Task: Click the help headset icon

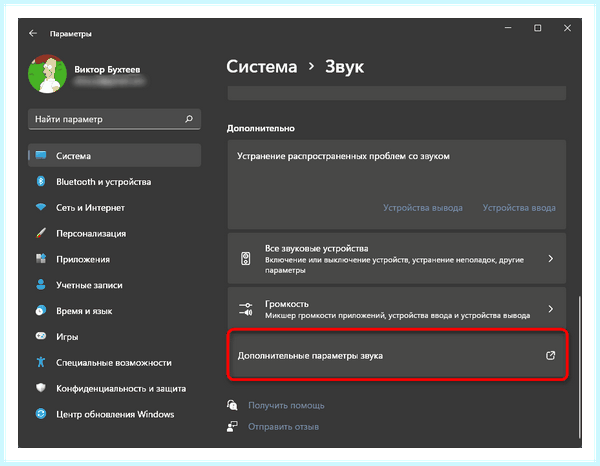Action: 232,405
